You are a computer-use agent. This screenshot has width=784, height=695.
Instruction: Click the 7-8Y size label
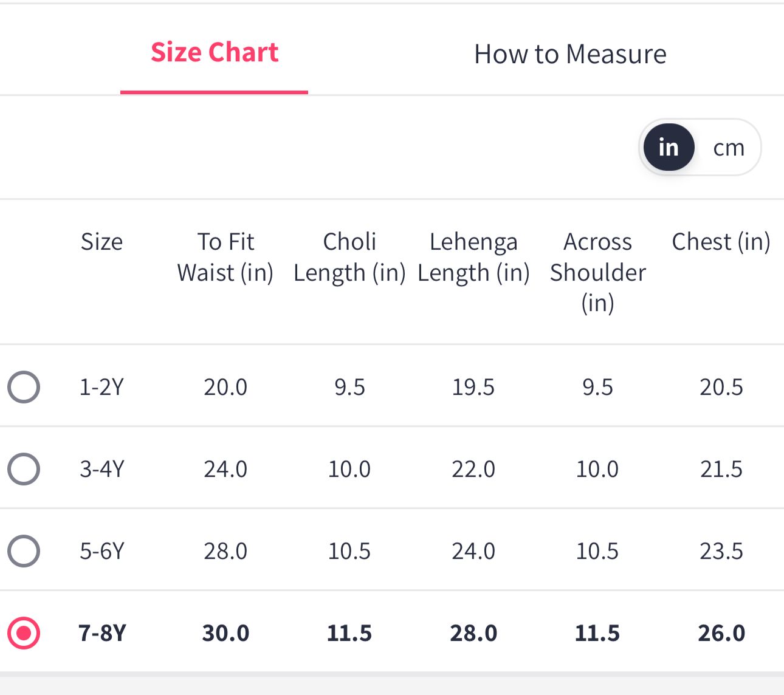[x=101, y=633]
